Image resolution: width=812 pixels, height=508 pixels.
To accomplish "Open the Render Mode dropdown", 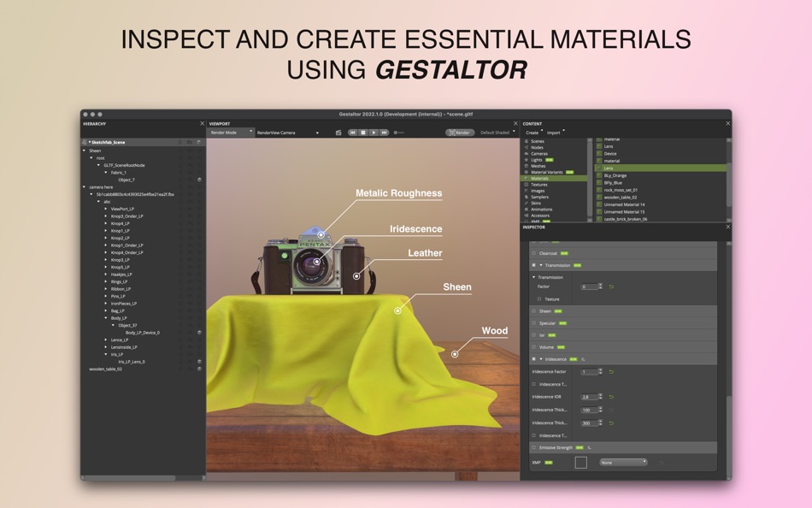I will coord(231,133).
